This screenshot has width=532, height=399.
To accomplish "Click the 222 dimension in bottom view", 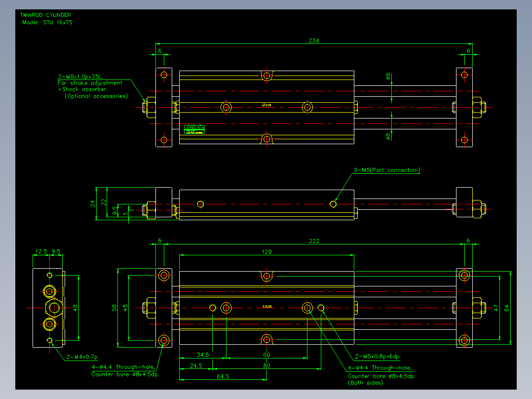I will click(x=314, y=241).
